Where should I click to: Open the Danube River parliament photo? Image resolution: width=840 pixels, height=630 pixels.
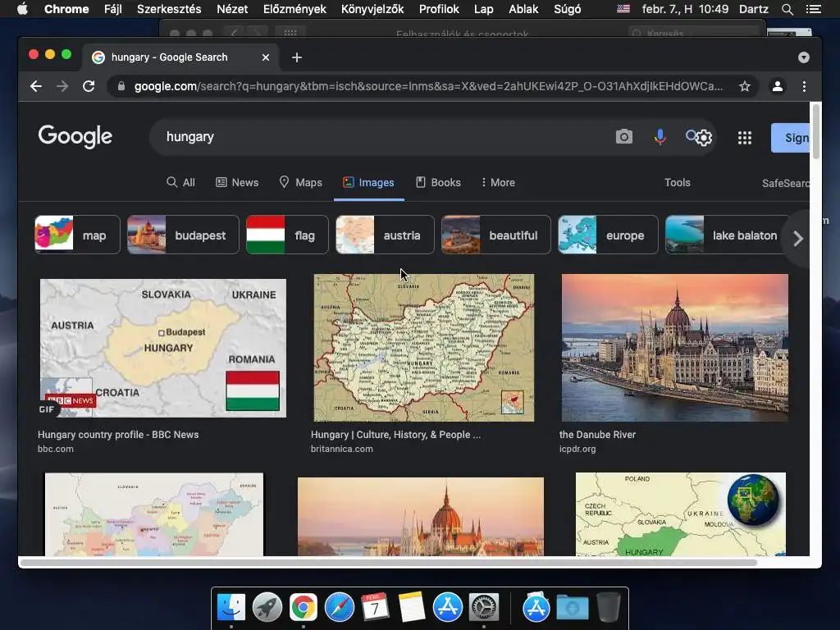coord(675,348)
